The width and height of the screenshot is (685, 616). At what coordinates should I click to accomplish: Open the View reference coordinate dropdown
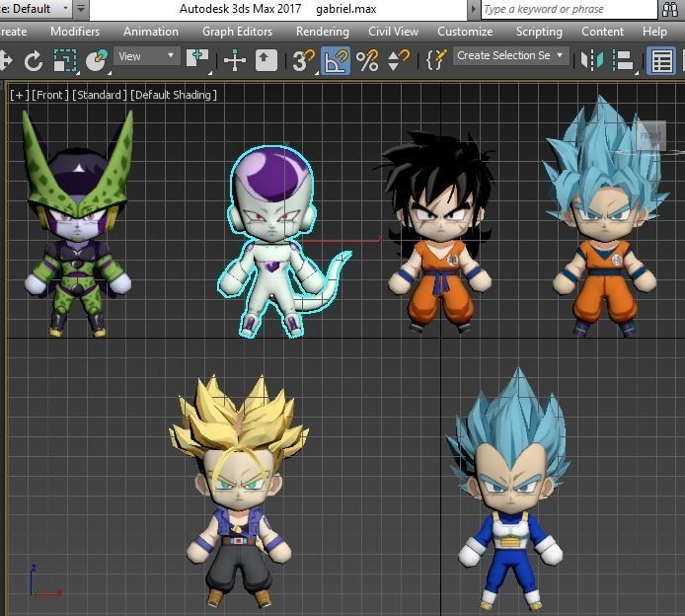[x=147, y=56]
